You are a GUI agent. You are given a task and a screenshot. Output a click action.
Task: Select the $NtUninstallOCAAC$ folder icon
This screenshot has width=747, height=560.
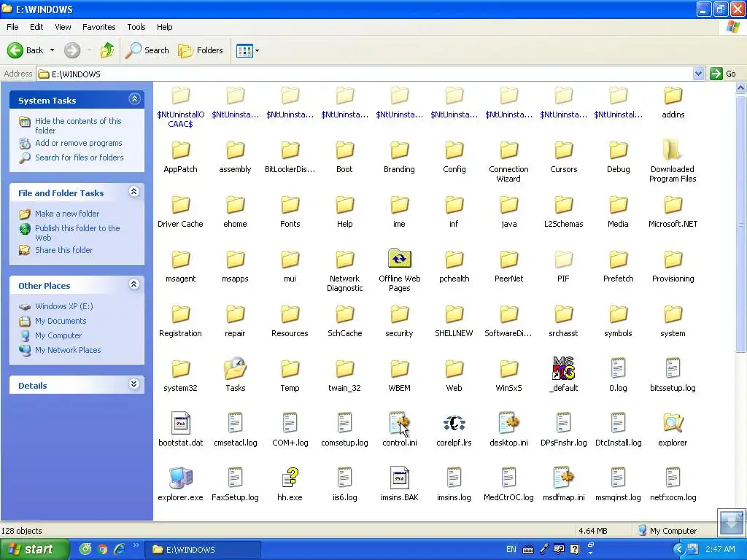point(181,96)
